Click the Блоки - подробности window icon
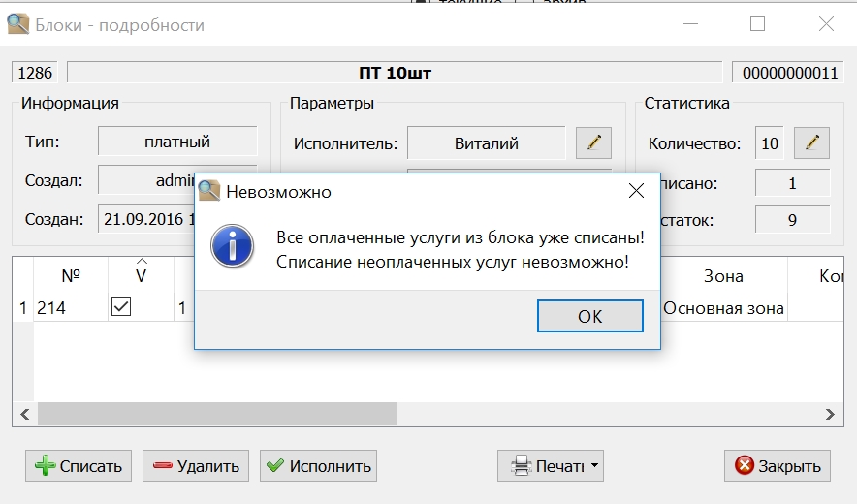The width and height of the screenshot is (857, 504). click(18, 24)
